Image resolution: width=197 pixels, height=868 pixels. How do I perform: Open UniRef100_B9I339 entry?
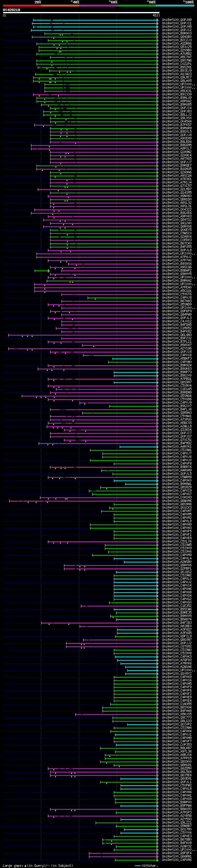(177, 94)
